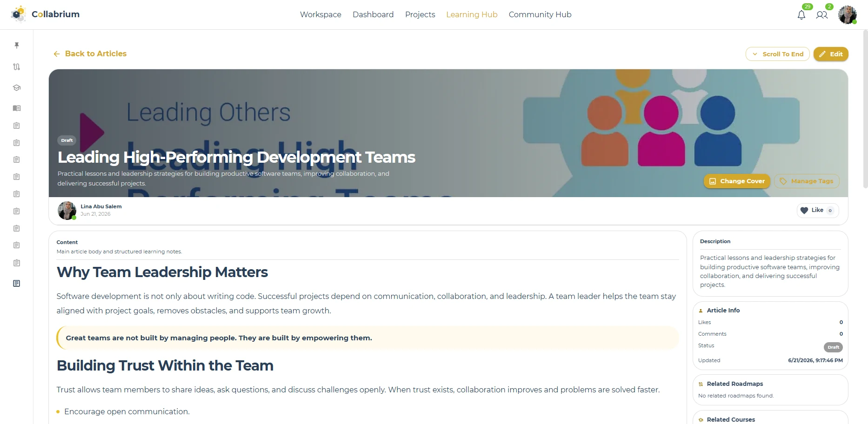
Task: Click the Description panel heading
Action: (x=715, y=241)
